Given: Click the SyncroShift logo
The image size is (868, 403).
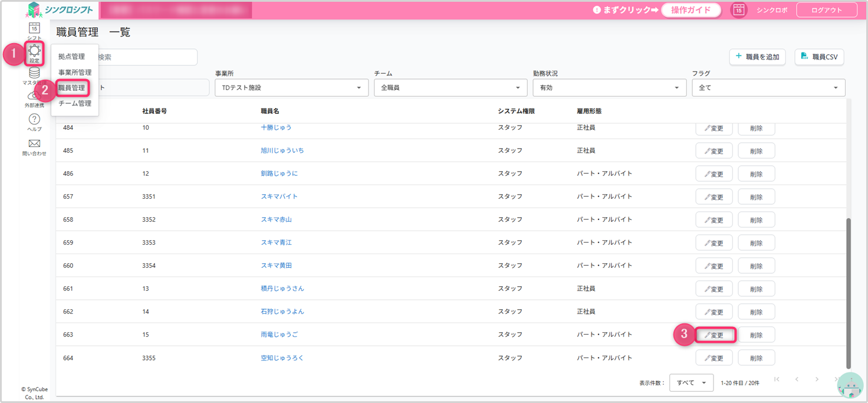Looking at the screenshot, I should (59, 9).
